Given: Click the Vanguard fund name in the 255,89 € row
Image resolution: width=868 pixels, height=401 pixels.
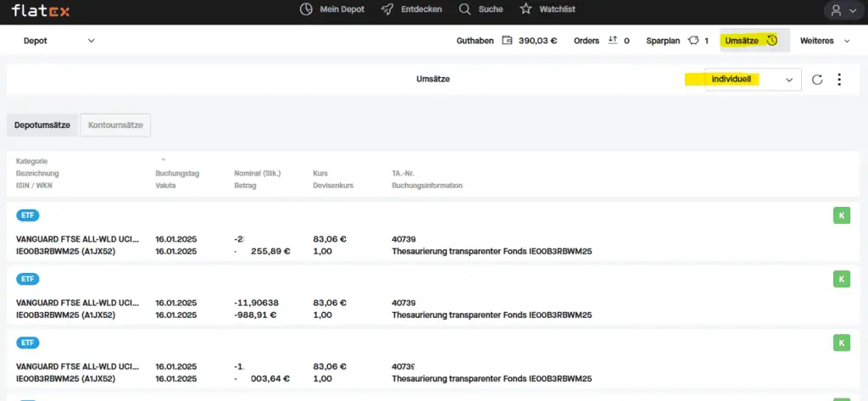Looking at the screenshot, I should coord(77,239).
